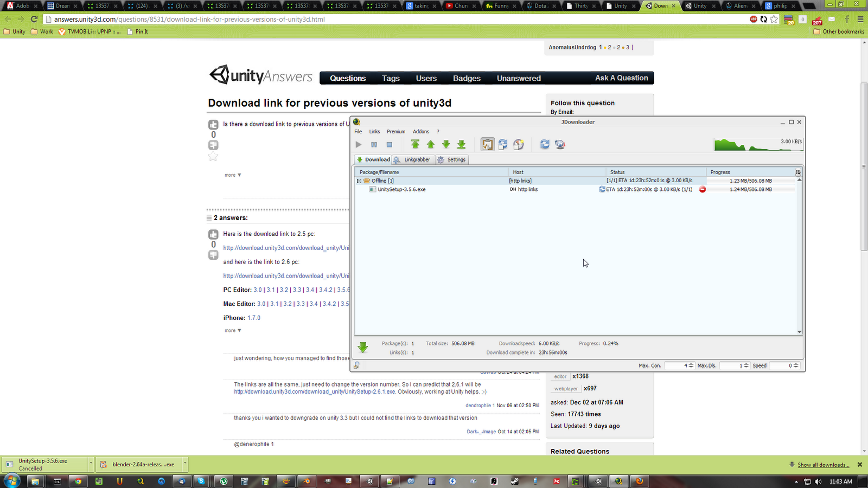This screenshot has width=868, height=488.
Task: Sort by Package/Filename column header
Action: 432,172
